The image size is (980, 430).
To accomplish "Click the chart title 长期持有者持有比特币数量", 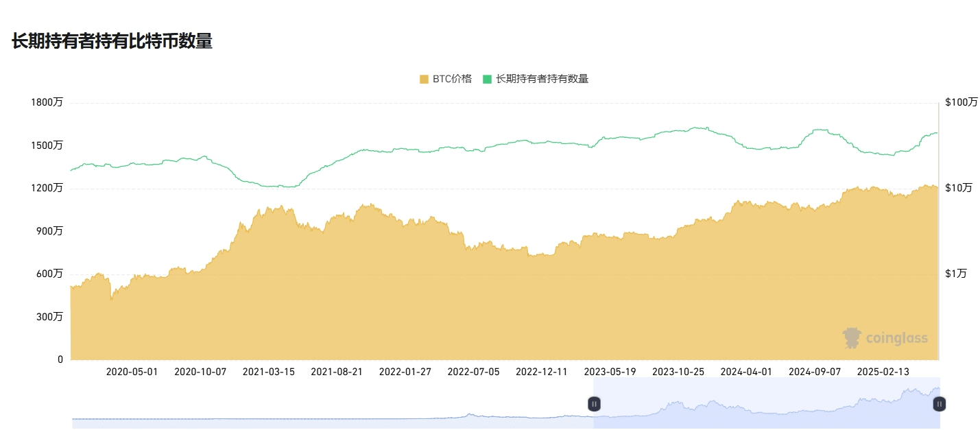I will [x=112, y=41].
